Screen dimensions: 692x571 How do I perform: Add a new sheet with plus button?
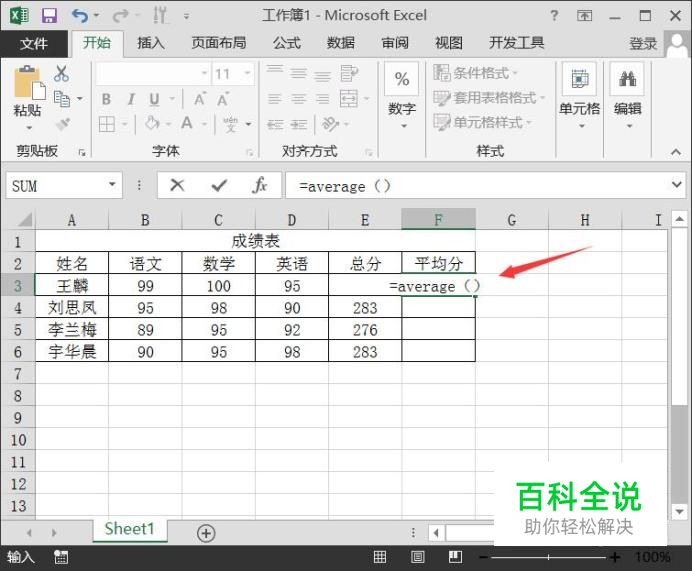(206, 533)
